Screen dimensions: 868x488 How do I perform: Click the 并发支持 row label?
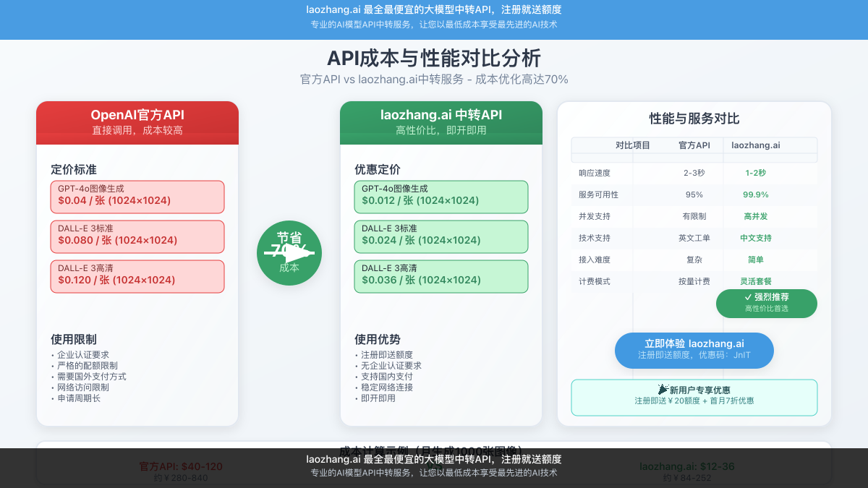[x=595, y=216]
